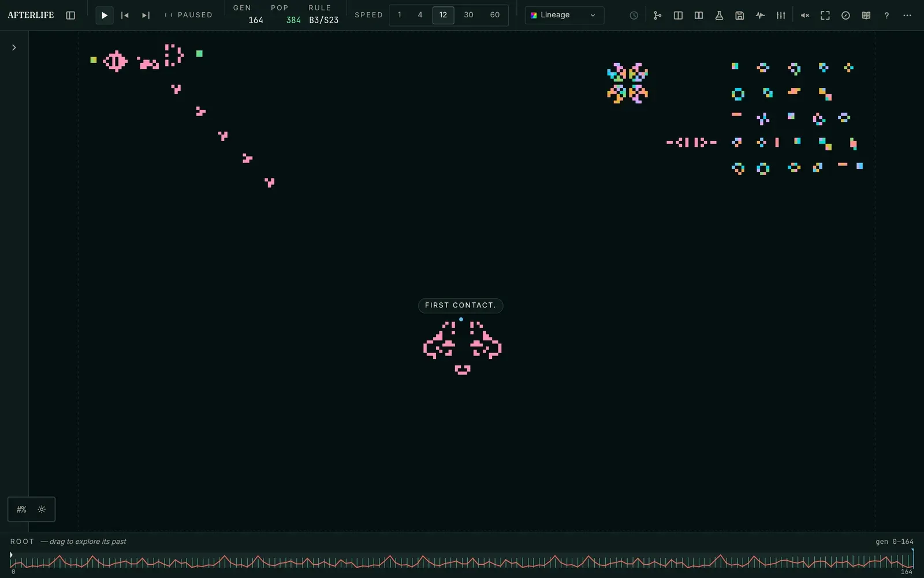
Task: Click the timeline end handle at 164
Action: (912, 558)
